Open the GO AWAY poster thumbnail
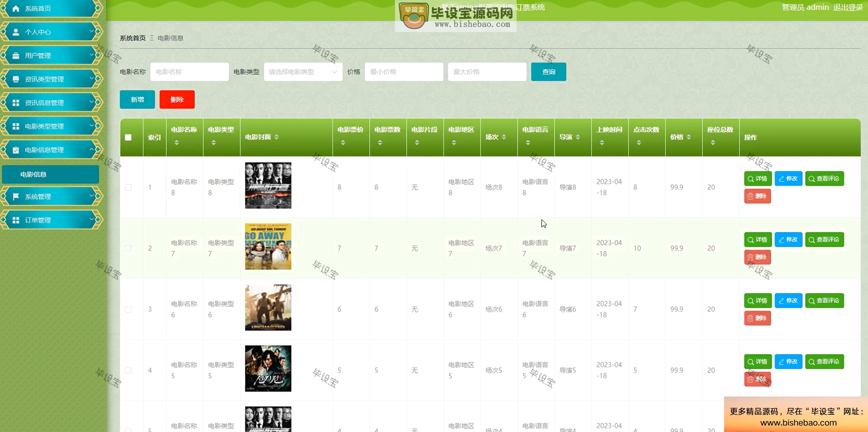Screen dimensions: 868x432 (268, 247)
